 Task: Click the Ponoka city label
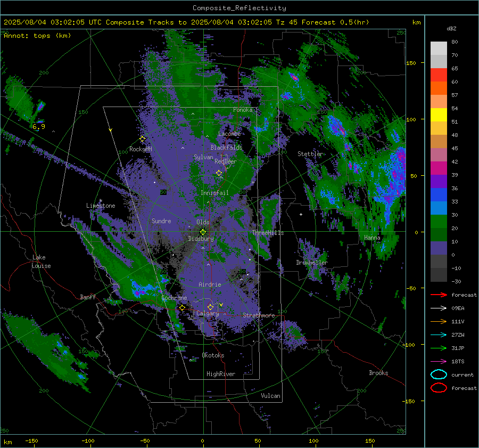(x=243, y=110)
